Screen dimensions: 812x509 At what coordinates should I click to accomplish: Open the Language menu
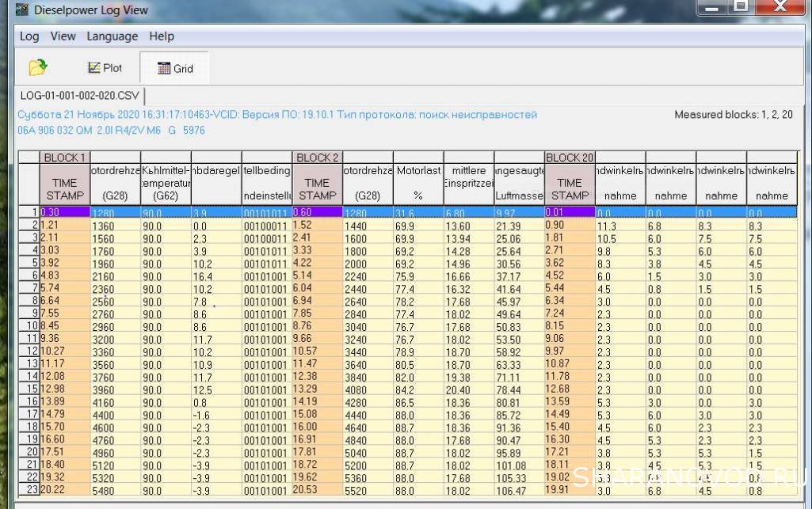112,36
